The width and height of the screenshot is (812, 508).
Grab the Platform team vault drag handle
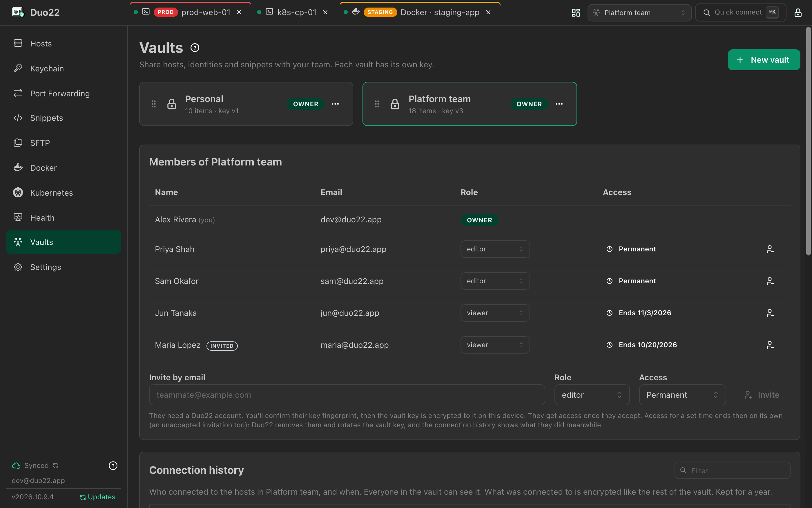(x=377, y=104)
